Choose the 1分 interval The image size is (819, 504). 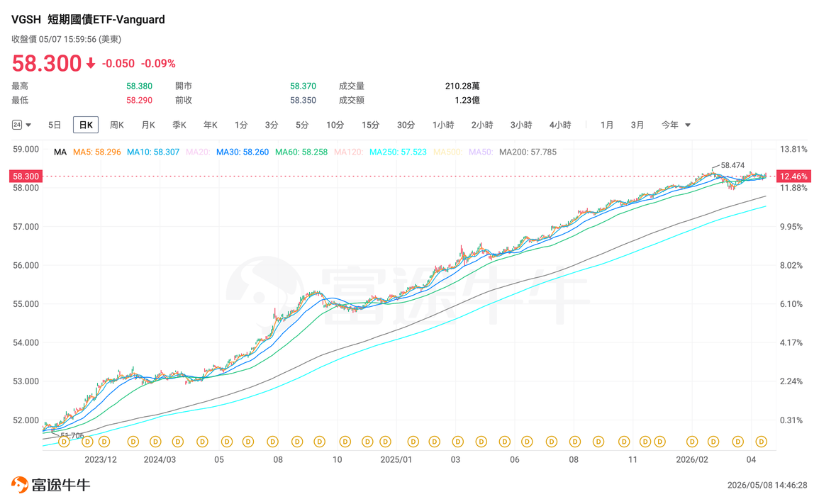(241, 125)
